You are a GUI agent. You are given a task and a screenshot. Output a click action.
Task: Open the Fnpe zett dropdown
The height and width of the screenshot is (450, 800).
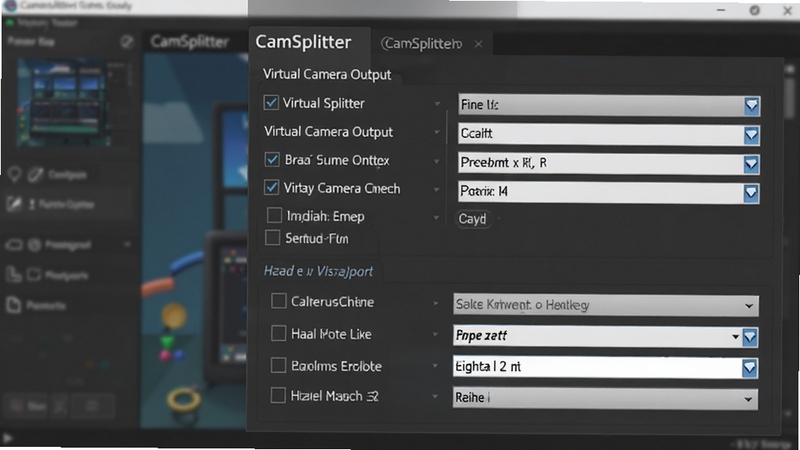pyautogui.click(x=605, y=336)
